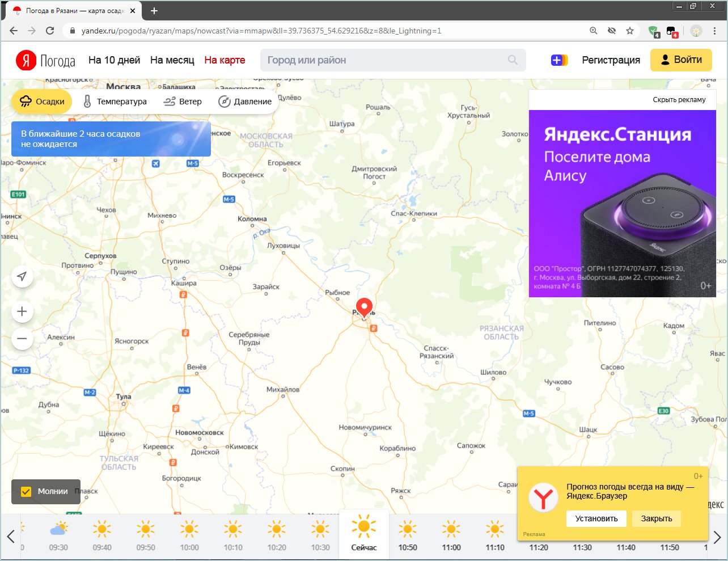Open the Ветер wind layer icon
This screenshot has height=561, width=728.
tap(169, 101)
